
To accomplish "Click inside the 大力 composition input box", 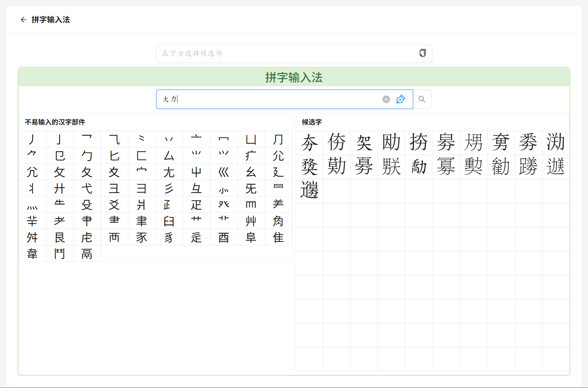I will point(272,99).
